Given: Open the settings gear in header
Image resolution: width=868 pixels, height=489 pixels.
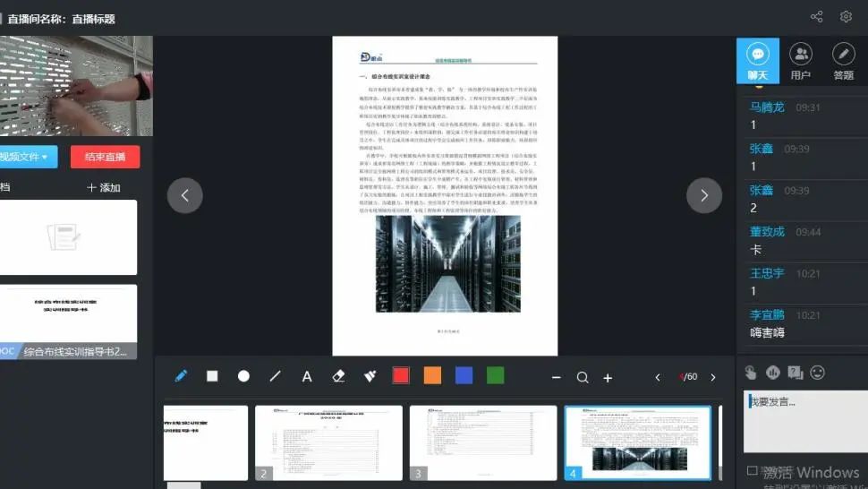Looking at the screenshot, I should pos(846,17).
